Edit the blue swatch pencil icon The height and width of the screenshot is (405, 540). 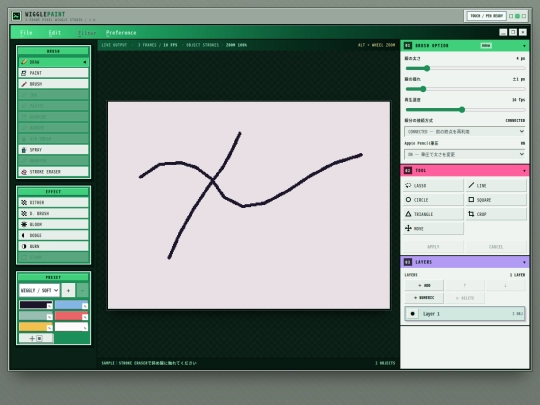[x=85, y=306]
